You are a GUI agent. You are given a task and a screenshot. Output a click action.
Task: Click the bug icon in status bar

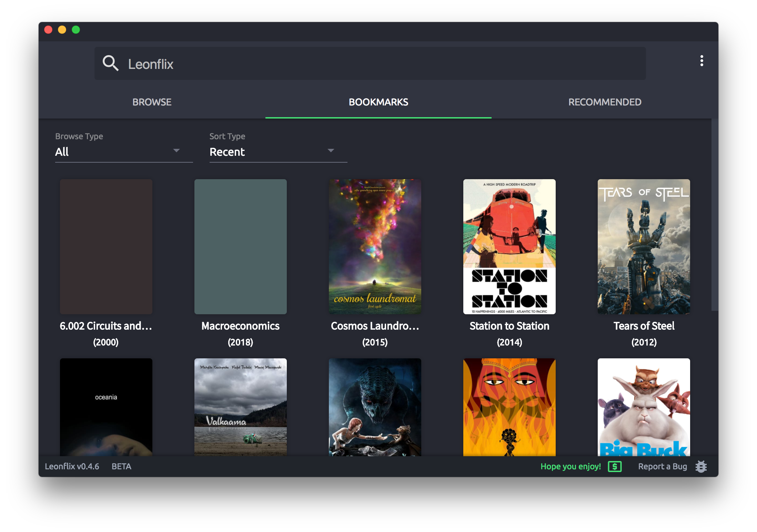tap(701, 467)
